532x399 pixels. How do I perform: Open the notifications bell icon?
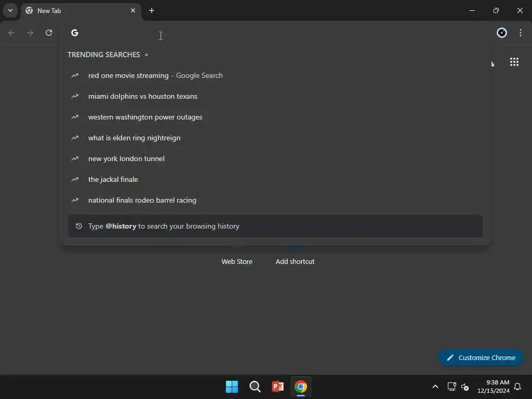pyautogui.click(x=517, y=387)
